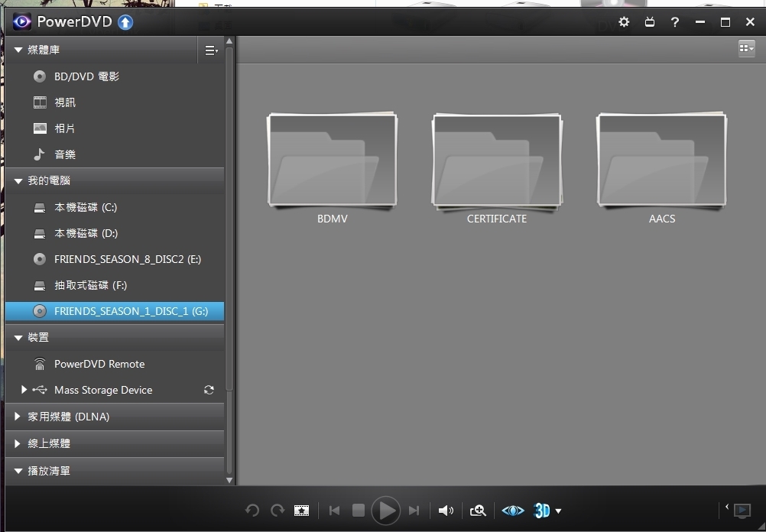Open the media library menu icon

[211, 50]
